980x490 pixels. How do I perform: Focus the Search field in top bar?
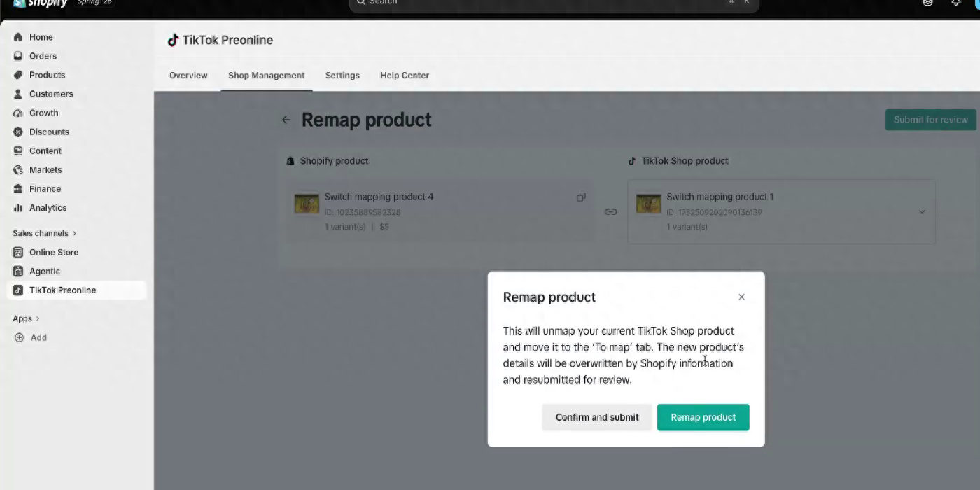tap(554, 4)
